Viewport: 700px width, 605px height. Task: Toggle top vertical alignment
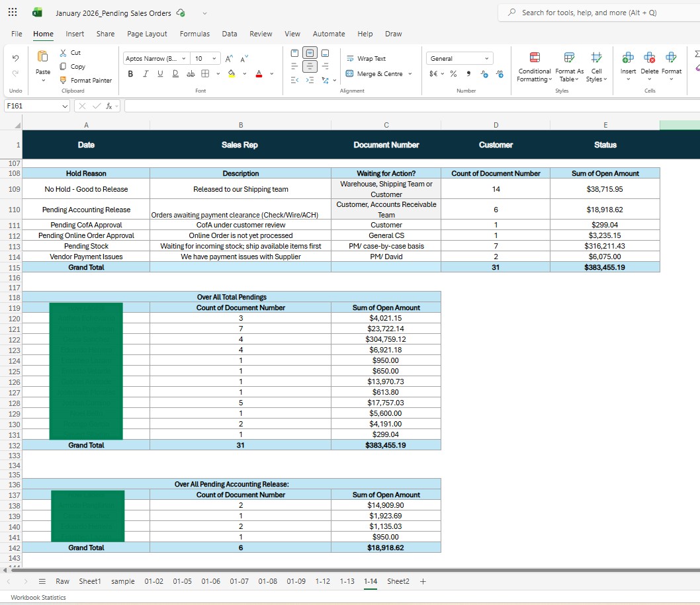294,53
